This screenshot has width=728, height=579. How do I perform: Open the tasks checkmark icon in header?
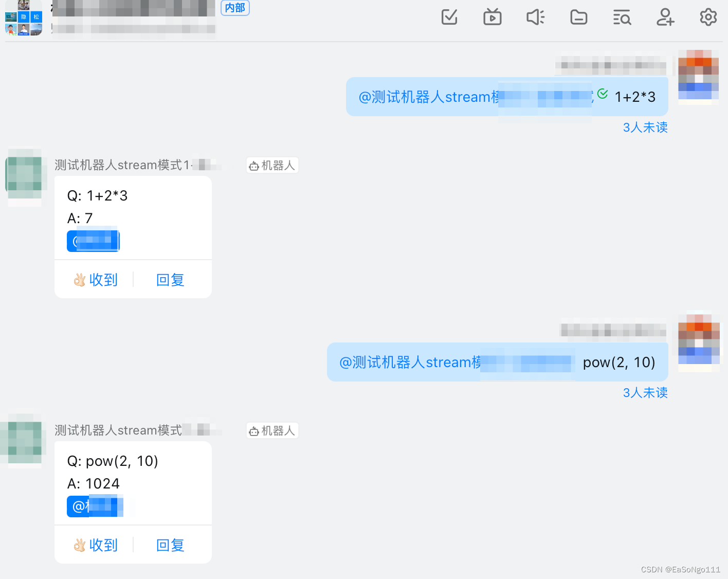click(449, 17)
